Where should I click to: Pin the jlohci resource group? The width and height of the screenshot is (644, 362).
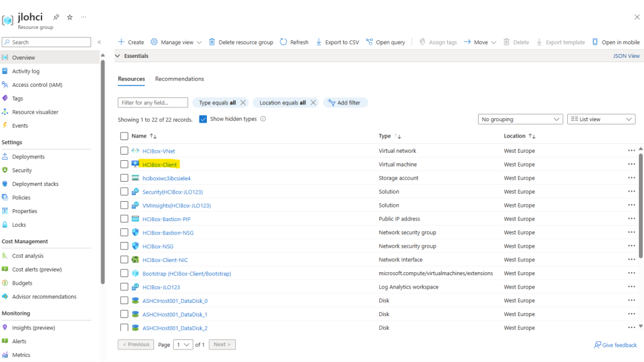click(56, 17)
